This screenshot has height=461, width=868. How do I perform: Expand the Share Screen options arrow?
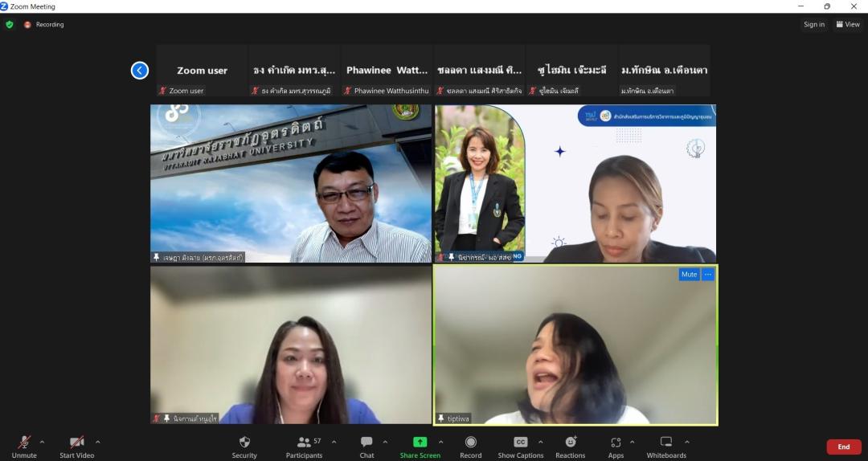click(440, 442)
